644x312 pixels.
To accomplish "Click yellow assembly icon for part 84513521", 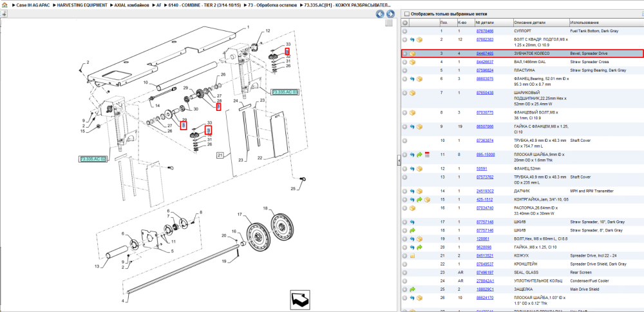I will 412,256.
